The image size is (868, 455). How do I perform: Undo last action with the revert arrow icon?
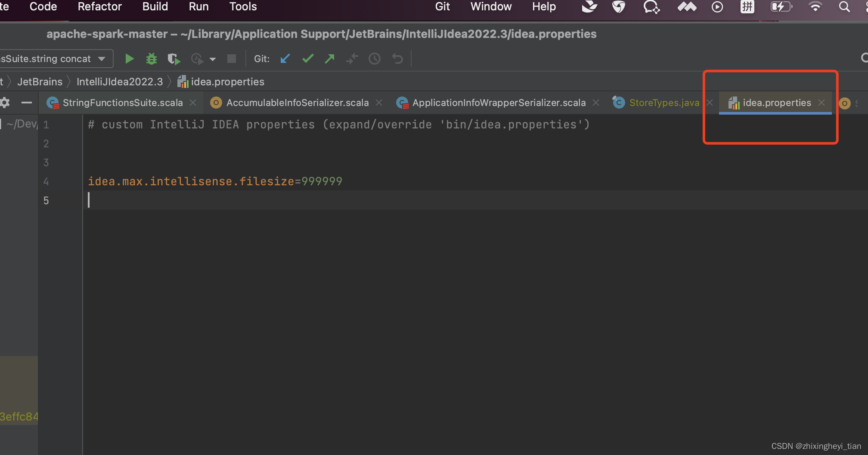[397, 59]
